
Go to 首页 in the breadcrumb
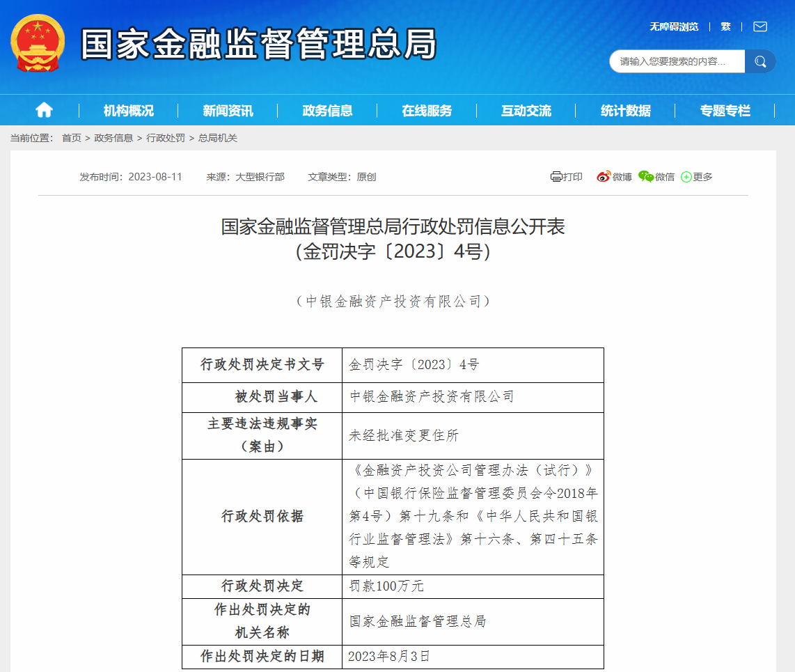pyautogui.click(x=72, y=138)
